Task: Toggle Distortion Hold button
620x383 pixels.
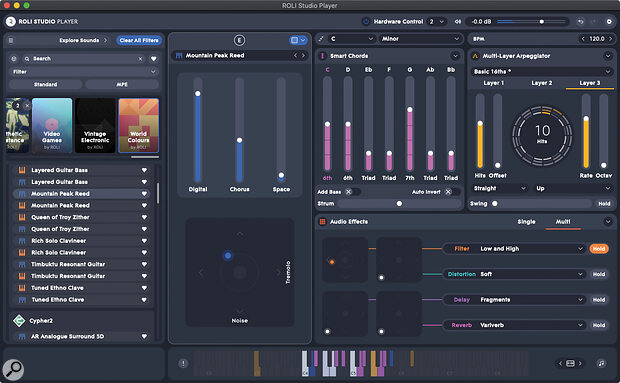Action: tap(599, 274)
